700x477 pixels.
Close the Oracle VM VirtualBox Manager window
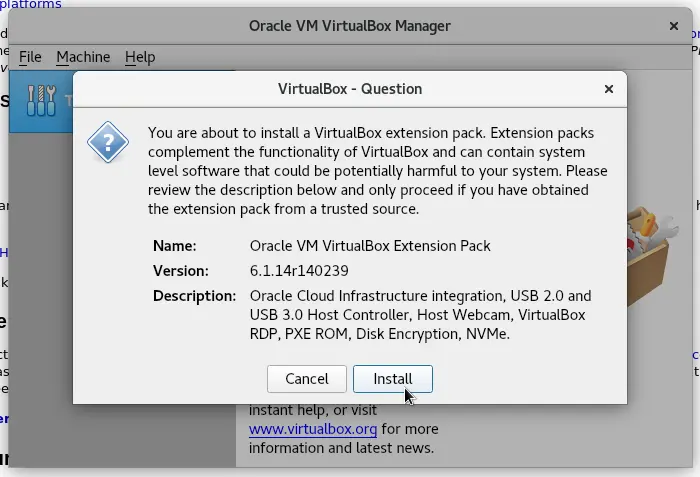tap(674, 26)
